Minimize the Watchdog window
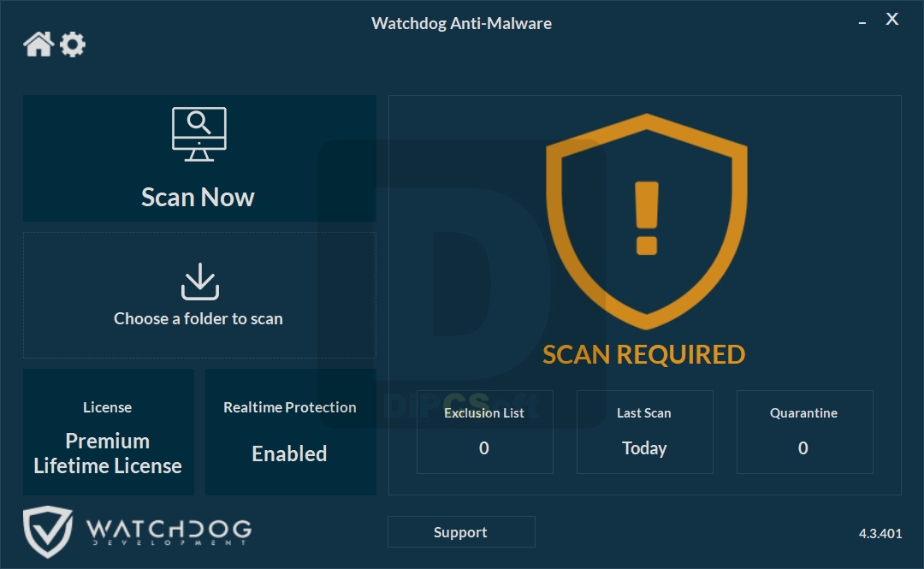This screenshot has height=569, width=924. click(x=862, y=22)
